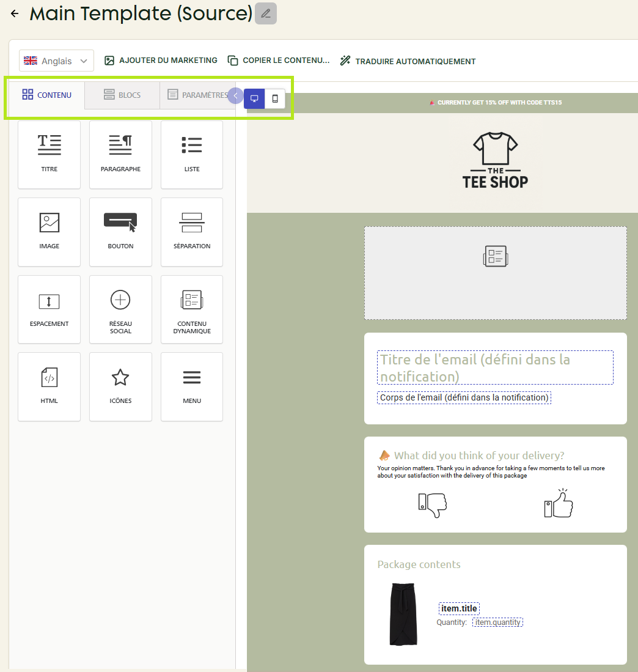Open the Paramètres tab
The width and height of the screenshot is (638, 672).
click(197, 95)
